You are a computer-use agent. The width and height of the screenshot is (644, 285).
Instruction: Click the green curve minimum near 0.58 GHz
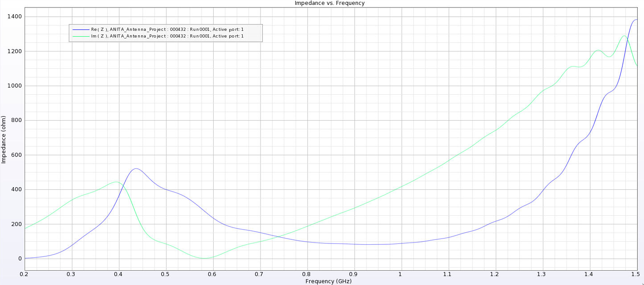[204, 258]
